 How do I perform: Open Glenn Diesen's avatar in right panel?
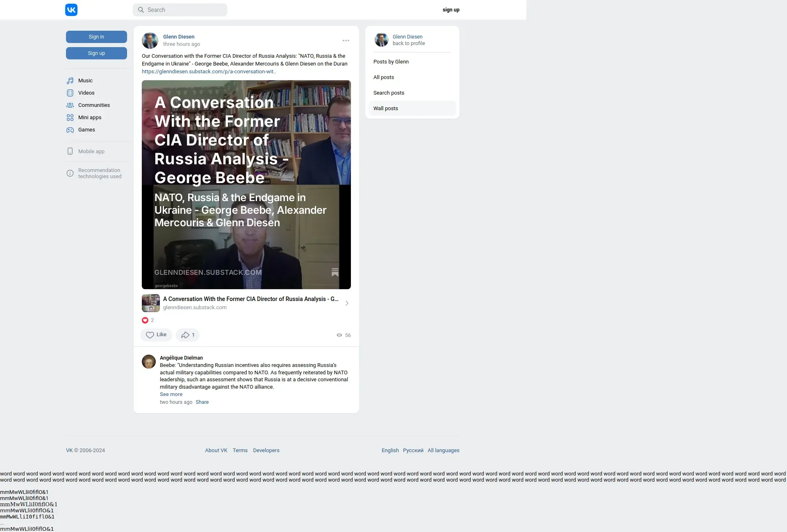[x=382, y=40]
